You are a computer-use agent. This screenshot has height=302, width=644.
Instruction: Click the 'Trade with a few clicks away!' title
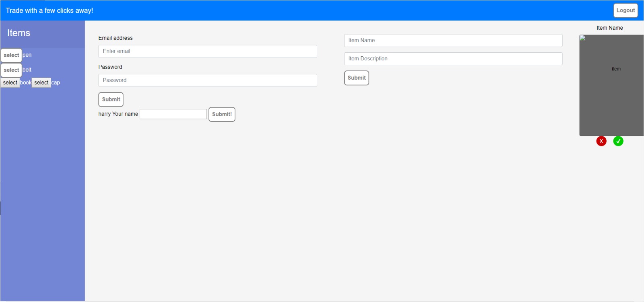coord(50,10)
